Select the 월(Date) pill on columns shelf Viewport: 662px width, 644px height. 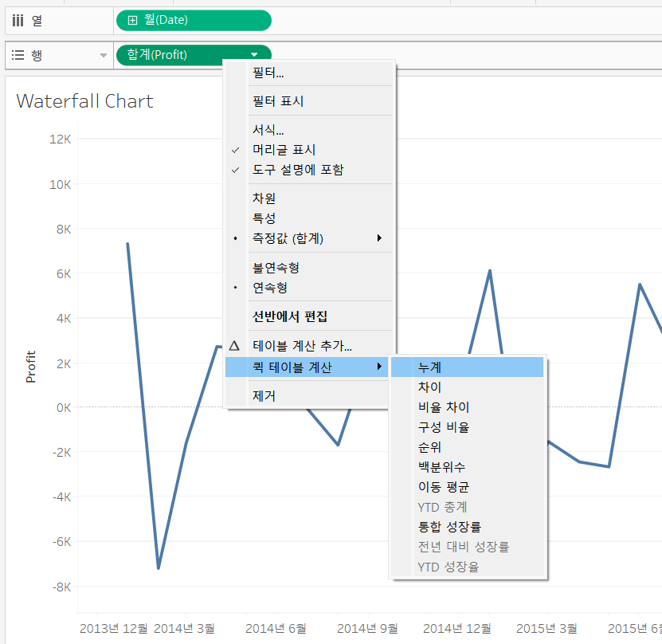tap(194, 20)
